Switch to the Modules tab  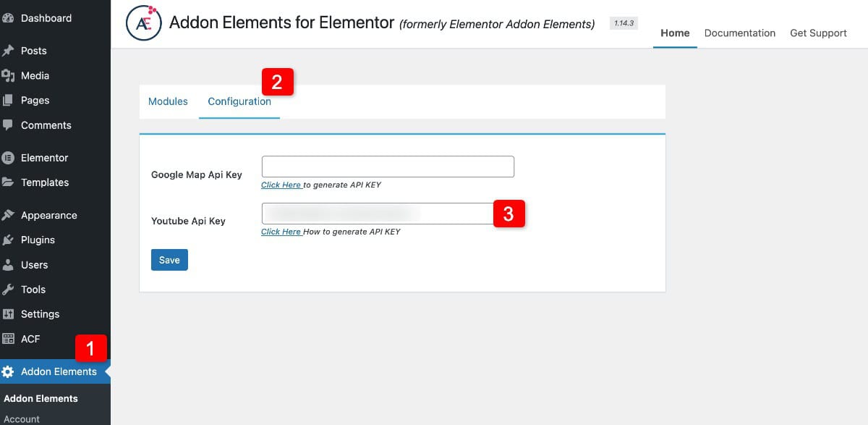click(168, 101)
